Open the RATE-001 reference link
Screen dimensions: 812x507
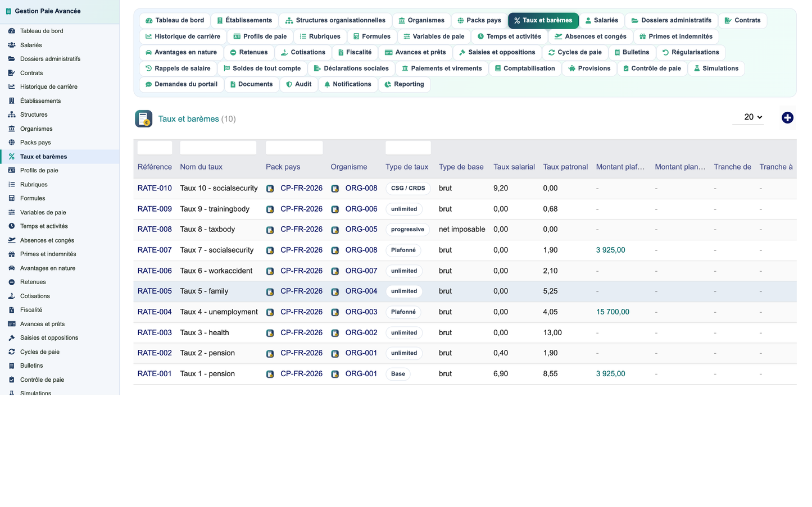[x=155, y=373]
